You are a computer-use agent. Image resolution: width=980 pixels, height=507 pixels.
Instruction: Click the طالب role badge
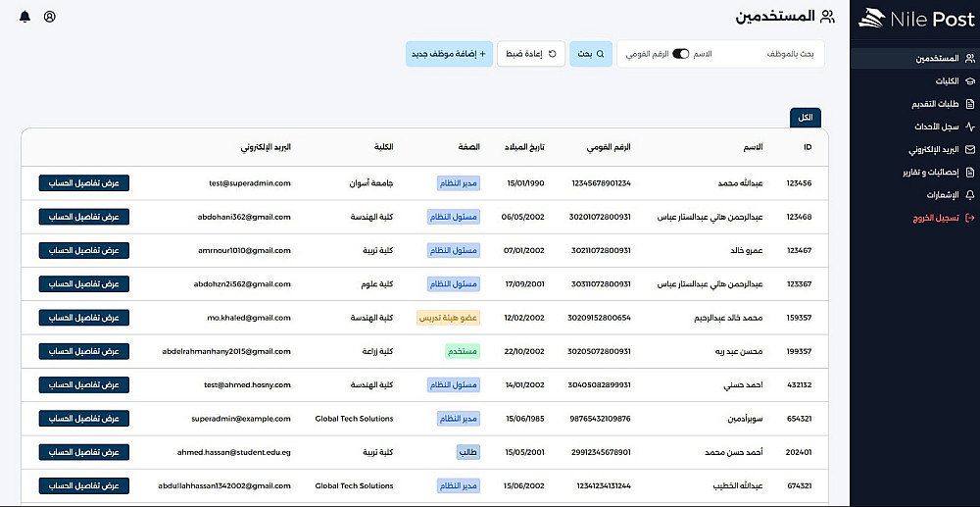pyautogui.click(x=468, y=452)
